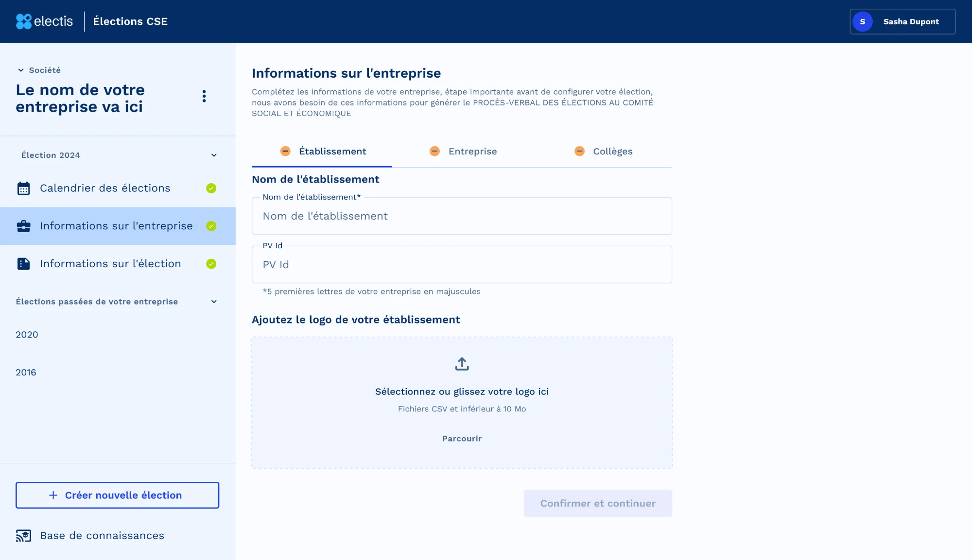Click the green check next to Informations sur l'entreprise
The height and width of the screenshot is (560, 972).
[x=211, y=226]
